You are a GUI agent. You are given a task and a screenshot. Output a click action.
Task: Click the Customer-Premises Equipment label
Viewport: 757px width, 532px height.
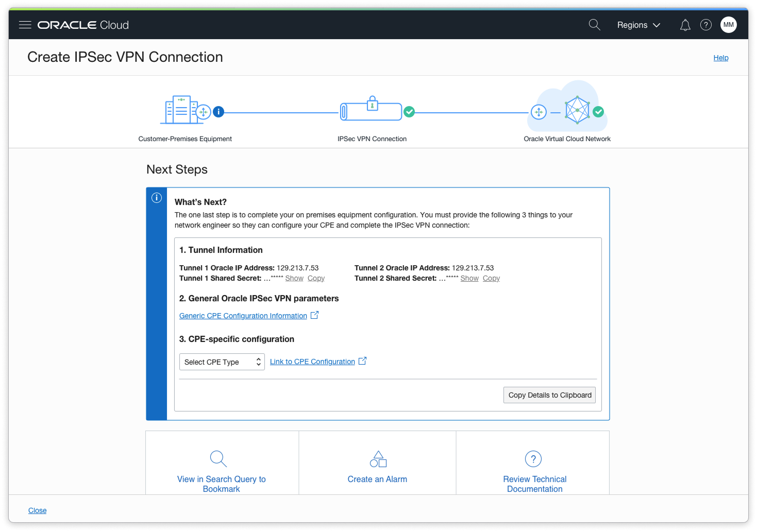[x=185, y=139]
